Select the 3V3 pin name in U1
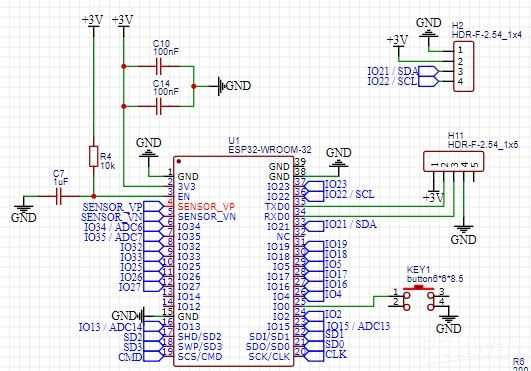The height and width of the screenshot is (371, 531). [187, 187]
